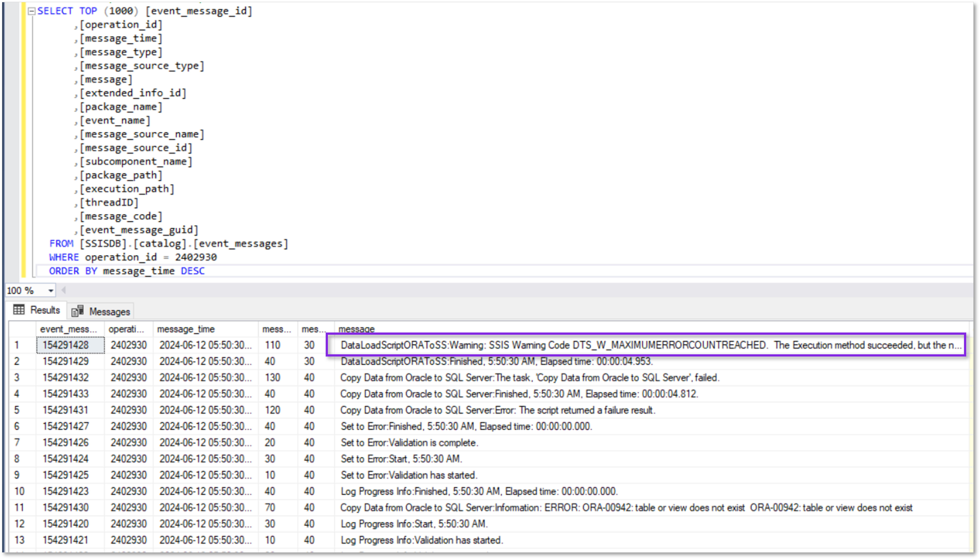
Task: Click the scroll-left arrow beside zoom box
Action: [64, 290]
